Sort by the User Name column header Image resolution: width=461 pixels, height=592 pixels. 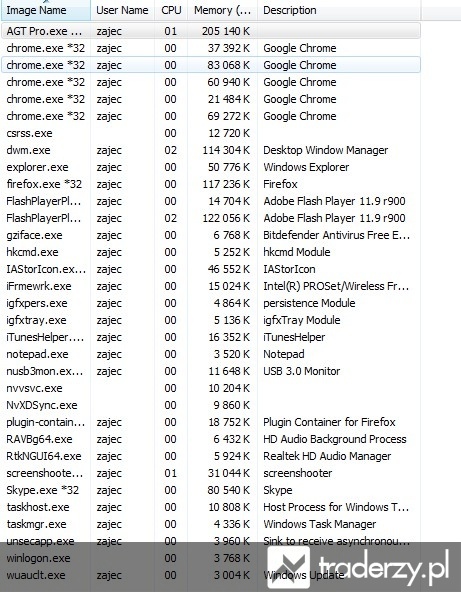122,10
